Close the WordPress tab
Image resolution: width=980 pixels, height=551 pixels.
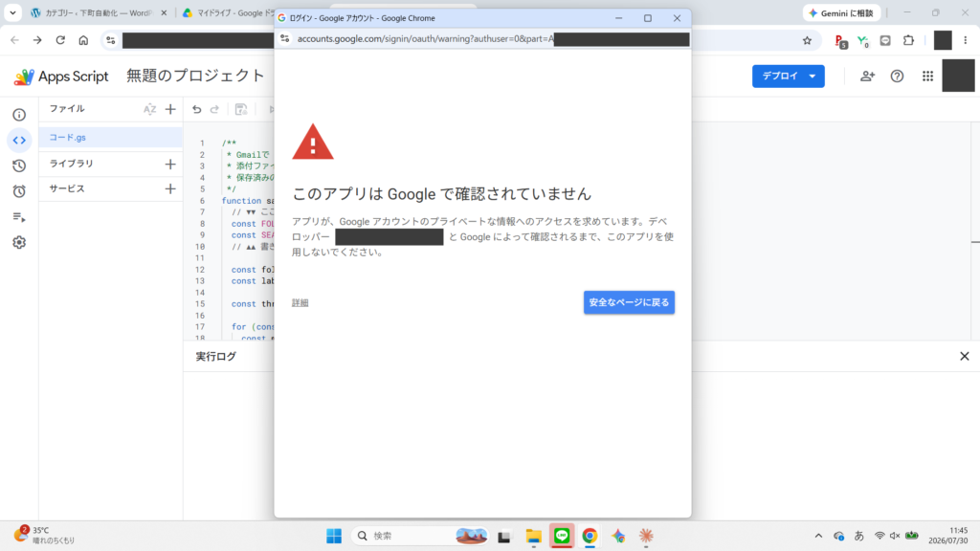tap(165, 13)
